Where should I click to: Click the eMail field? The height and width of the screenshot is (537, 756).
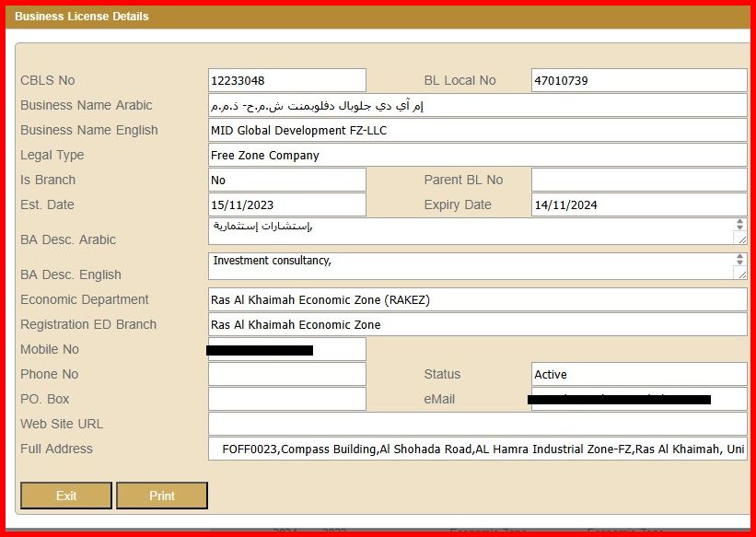click(x=639, y=399)
